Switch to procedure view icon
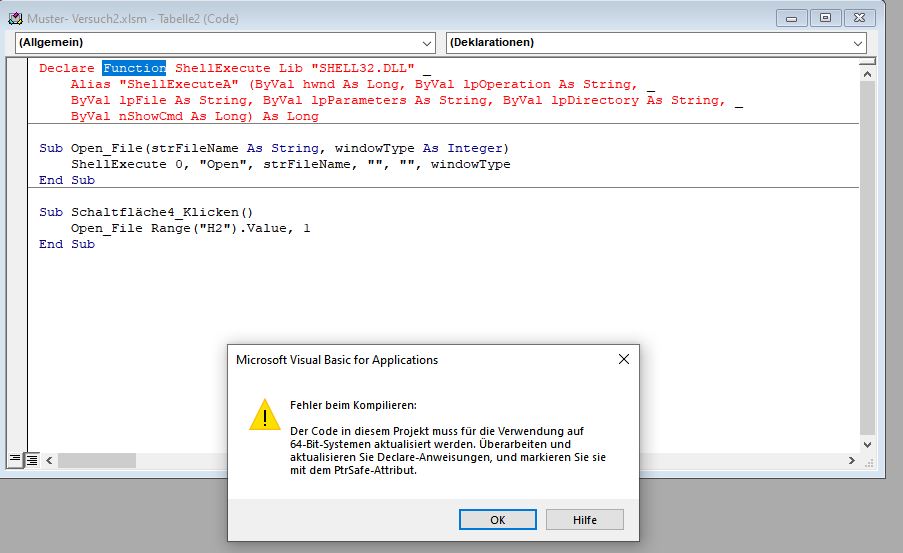 point(15,459)
